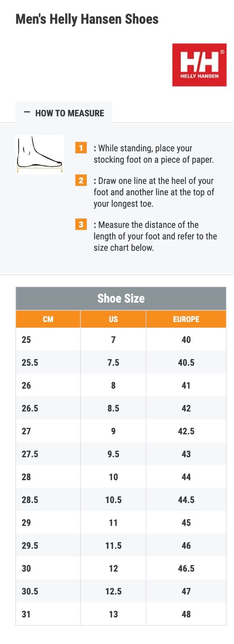234x644 pixels.
Task: Click the US column header
Action: coord(113,319)
